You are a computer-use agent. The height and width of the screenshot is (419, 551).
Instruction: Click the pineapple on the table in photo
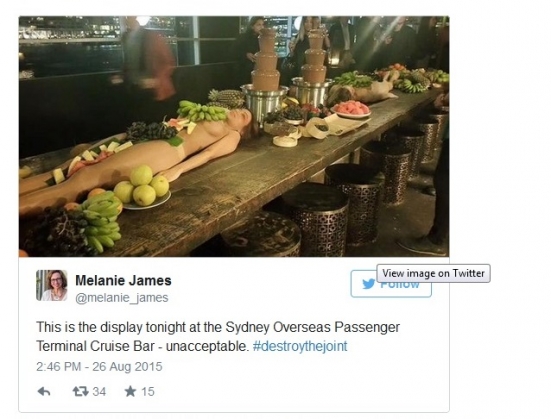pyautogui.click(x=227, y=98)
